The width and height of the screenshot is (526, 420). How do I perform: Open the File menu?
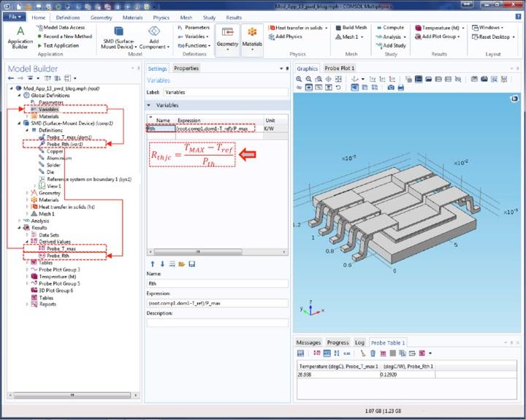(x=15, y=17)
